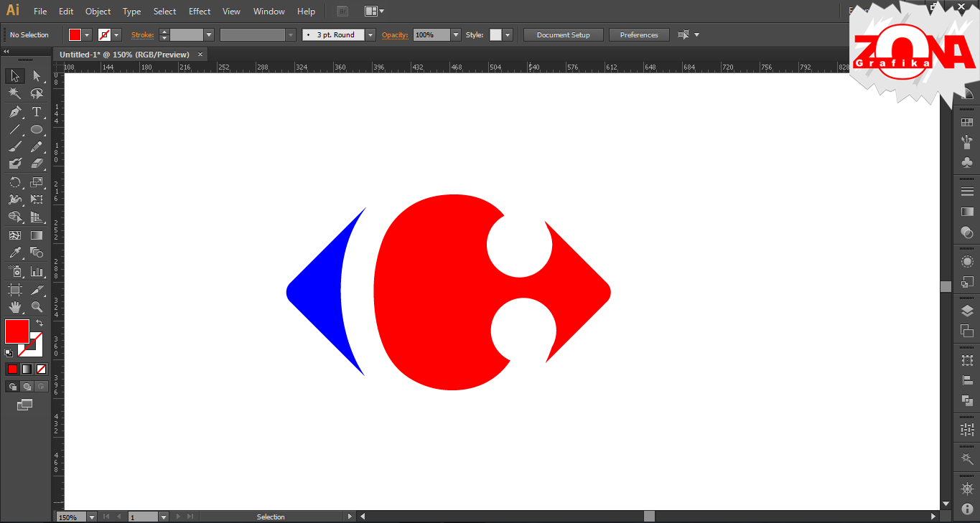The image size is (980, 523).
Task: Change the screen mode
Action: click(25, 405)
